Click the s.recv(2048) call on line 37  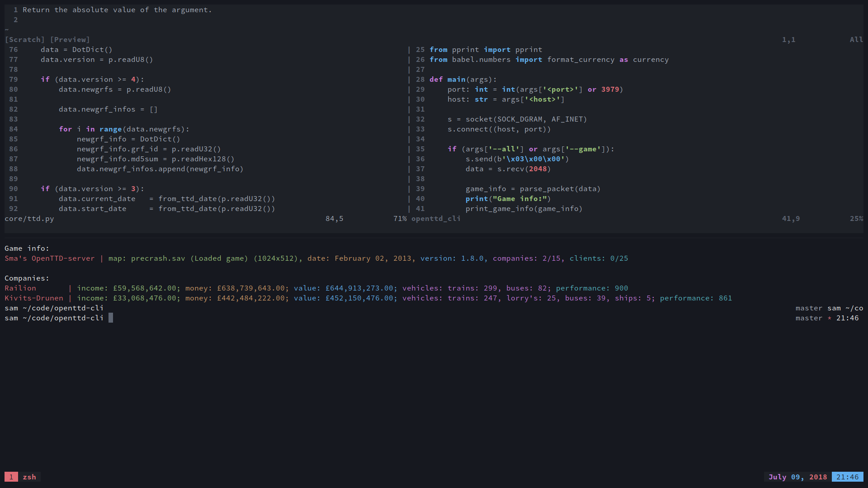[524, 169]
